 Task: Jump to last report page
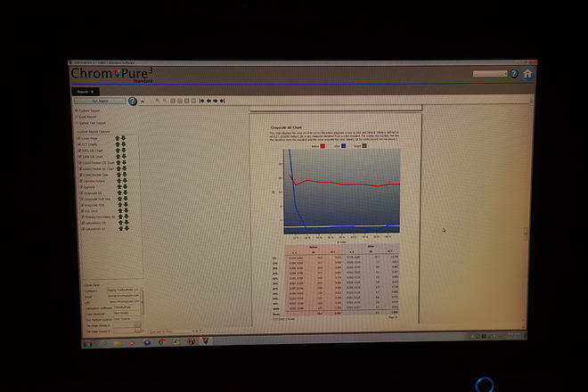point(223,101)
